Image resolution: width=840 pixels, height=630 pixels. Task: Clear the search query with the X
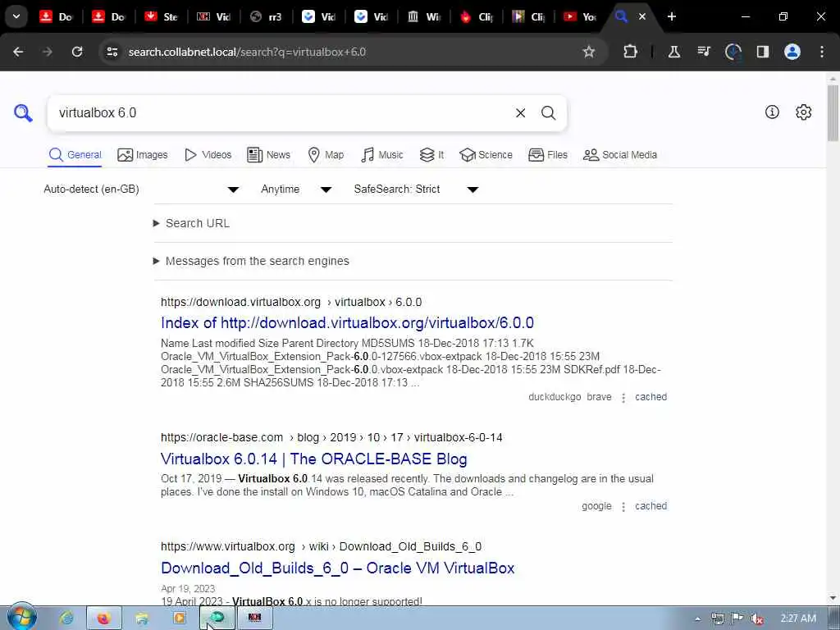(520, 113)
